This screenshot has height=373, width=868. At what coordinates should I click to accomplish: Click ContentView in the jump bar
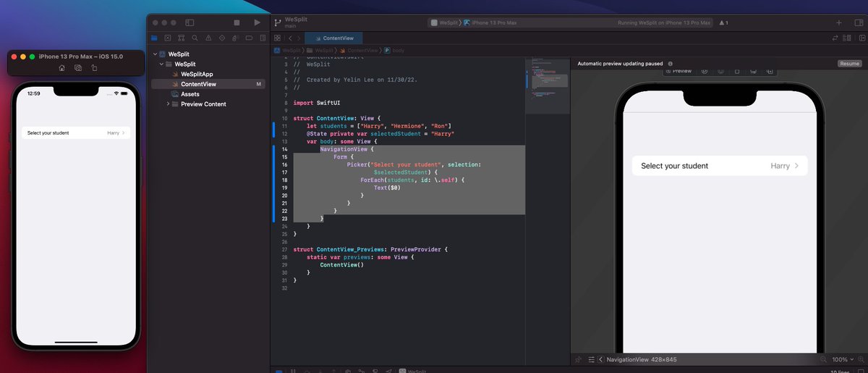pyautogui.click(x=359, y=51)
